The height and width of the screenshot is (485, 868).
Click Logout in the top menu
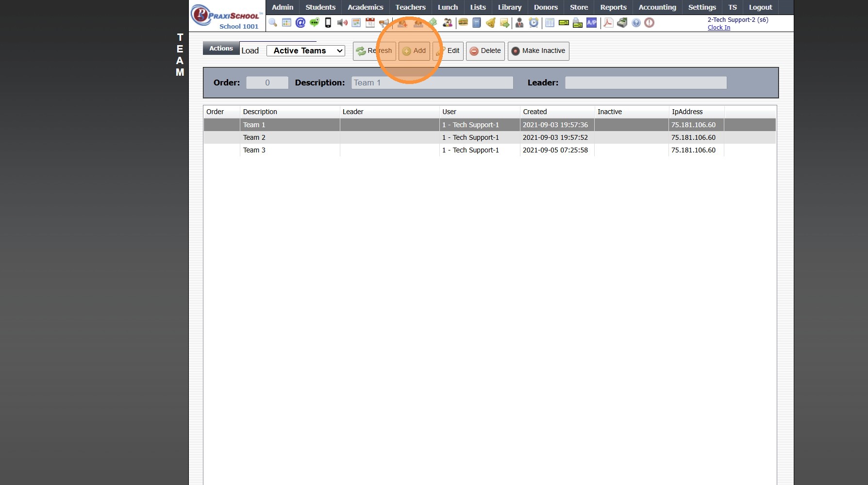coord(760,7)
